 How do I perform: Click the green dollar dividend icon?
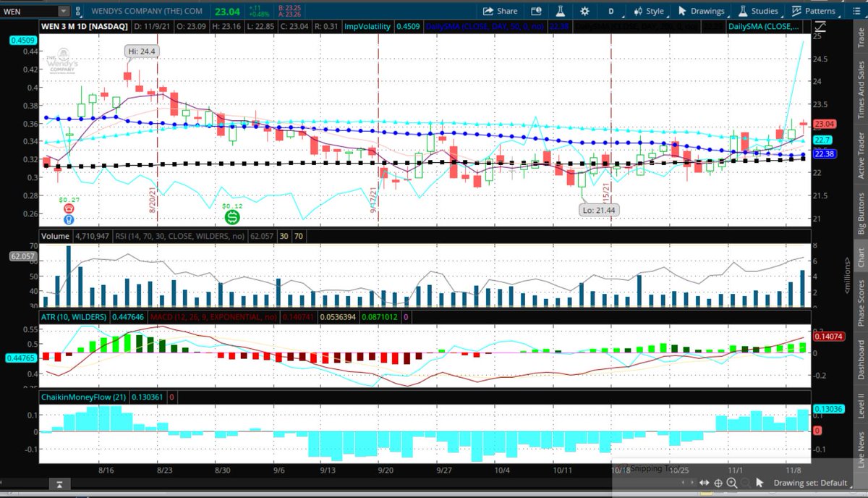(x=232, y=216)
